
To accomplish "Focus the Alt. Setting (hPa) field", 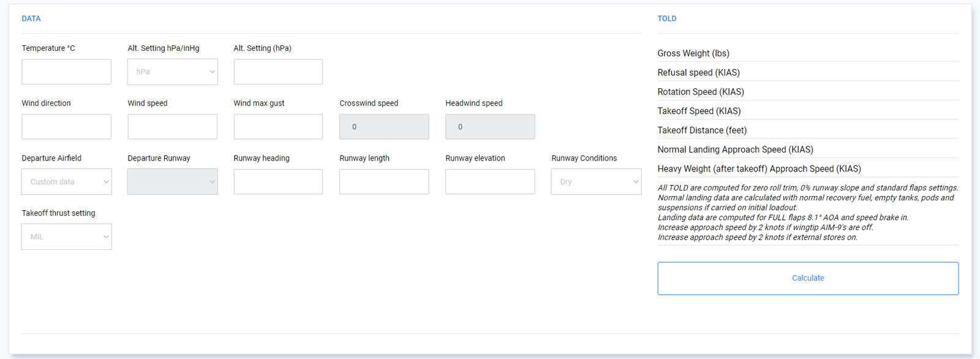I will coord(278,72).
